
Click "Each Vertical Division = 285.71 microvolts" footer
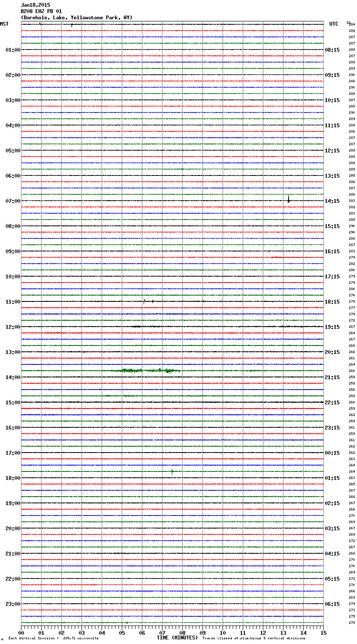tap(53, 639)
